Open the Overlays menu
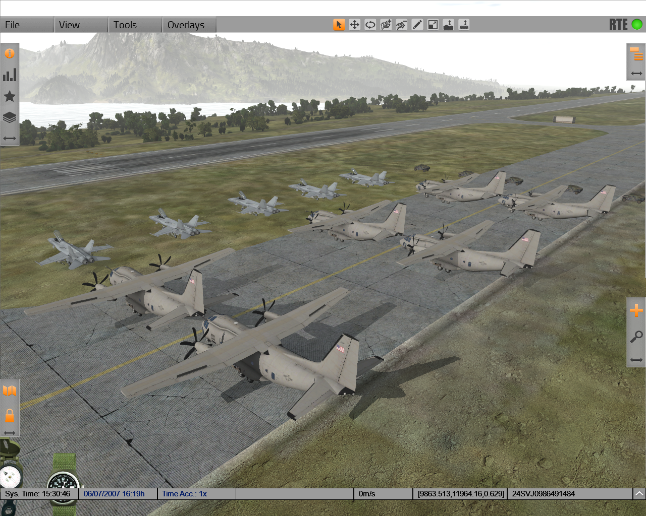This screenshot has height=516, width=646. click(185, 25)
